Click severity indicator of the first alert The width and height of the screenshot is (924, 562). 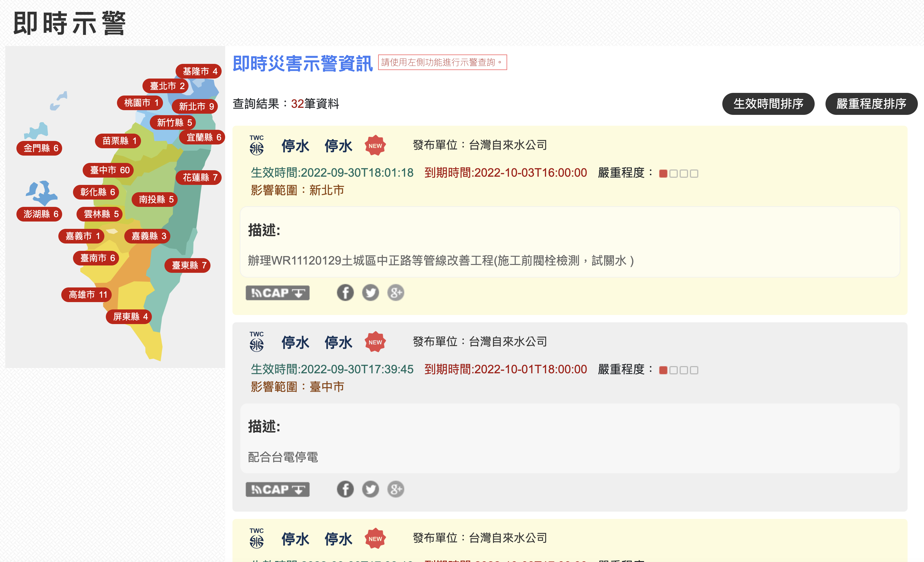678,173
